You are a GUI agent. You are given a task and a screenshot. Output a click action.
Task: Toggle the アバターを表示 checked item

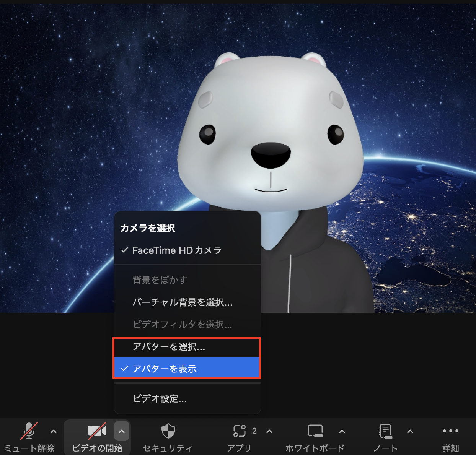tap(187, 369)
